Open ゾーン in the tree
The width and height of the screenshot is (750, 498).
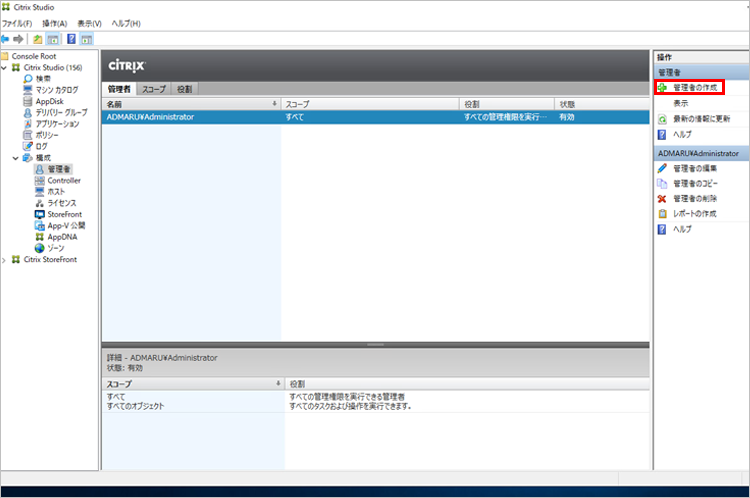(x=55, y=248)
